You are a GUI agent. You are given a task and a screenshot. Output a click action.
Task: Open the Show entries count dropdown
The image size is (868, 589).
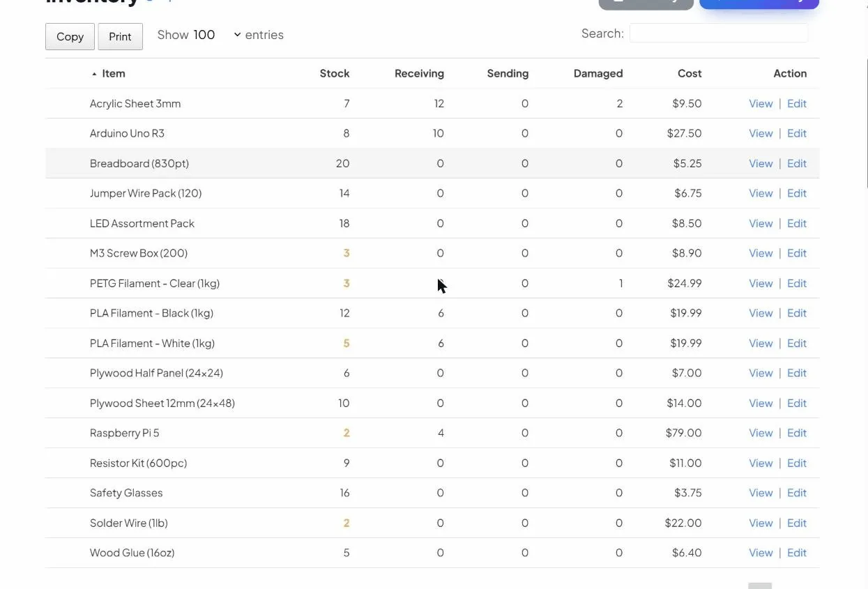tap(217, 35)
